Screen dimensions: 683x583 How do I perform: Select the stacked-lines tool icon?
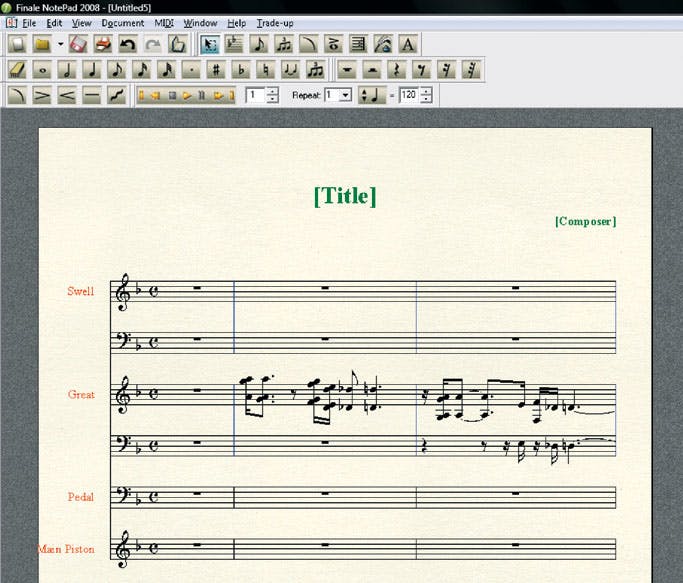coord(358,44)
